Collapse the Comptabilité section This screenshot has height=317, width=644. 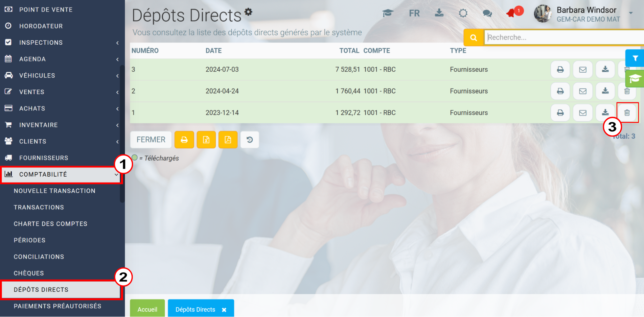(x=61, y=174)
